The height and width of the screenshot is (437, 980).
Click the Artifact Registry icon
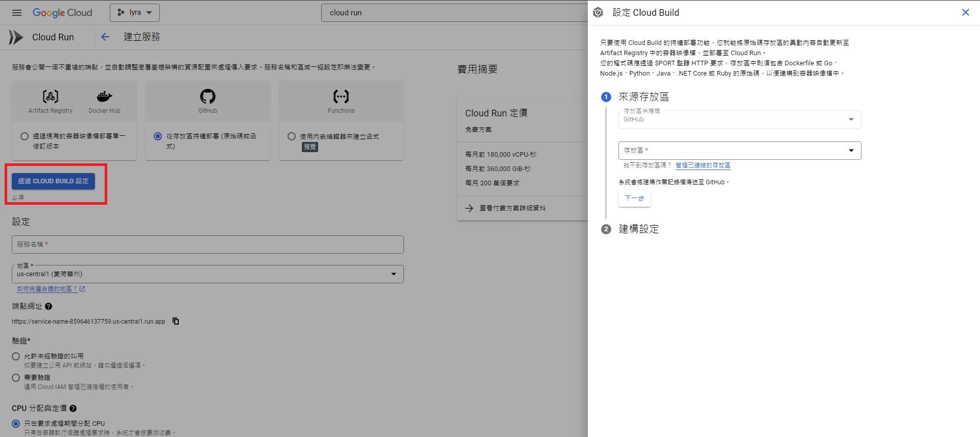click(50, 96)
